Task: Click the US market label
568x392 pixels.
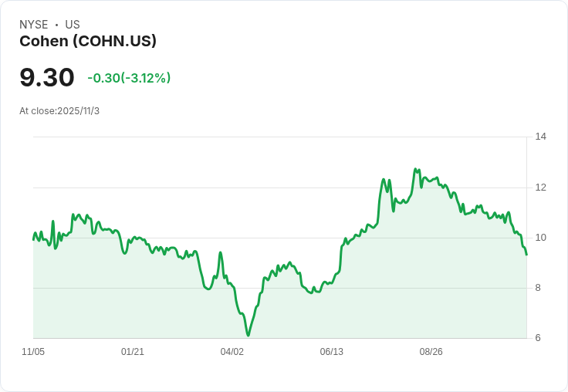Action: coord(73,25)
